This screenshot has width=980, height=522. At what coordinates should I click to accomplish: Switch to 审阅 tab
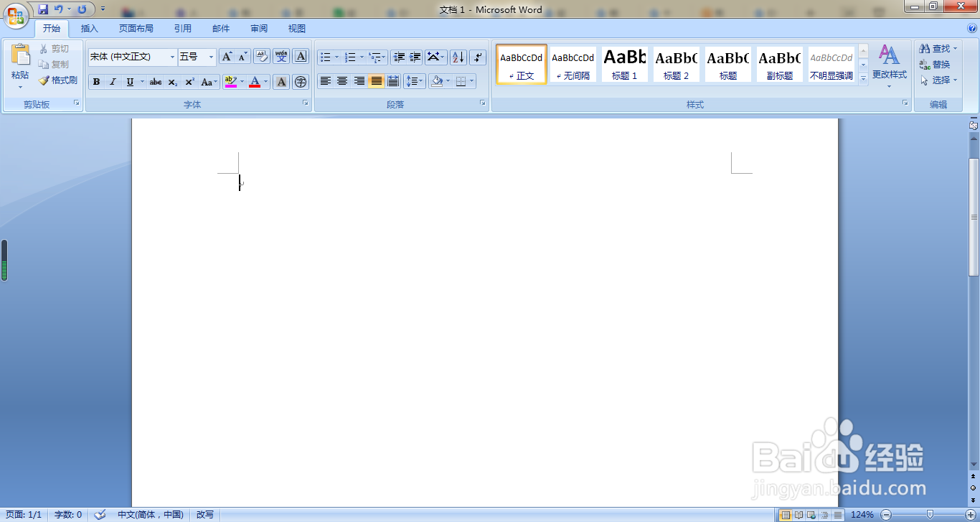pyautogui.click(x=259, y=29)
